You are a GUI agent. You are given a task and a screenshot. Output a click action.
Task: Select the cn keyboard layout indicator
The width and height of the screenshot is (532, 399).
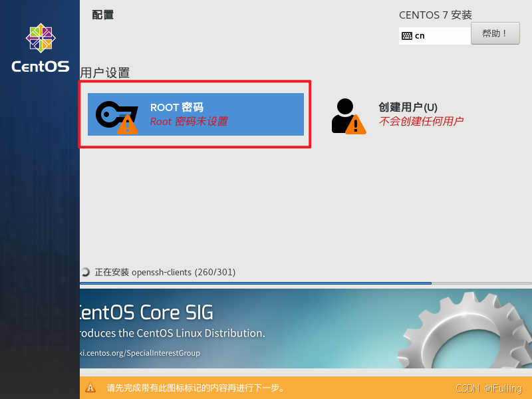(435, 36)
